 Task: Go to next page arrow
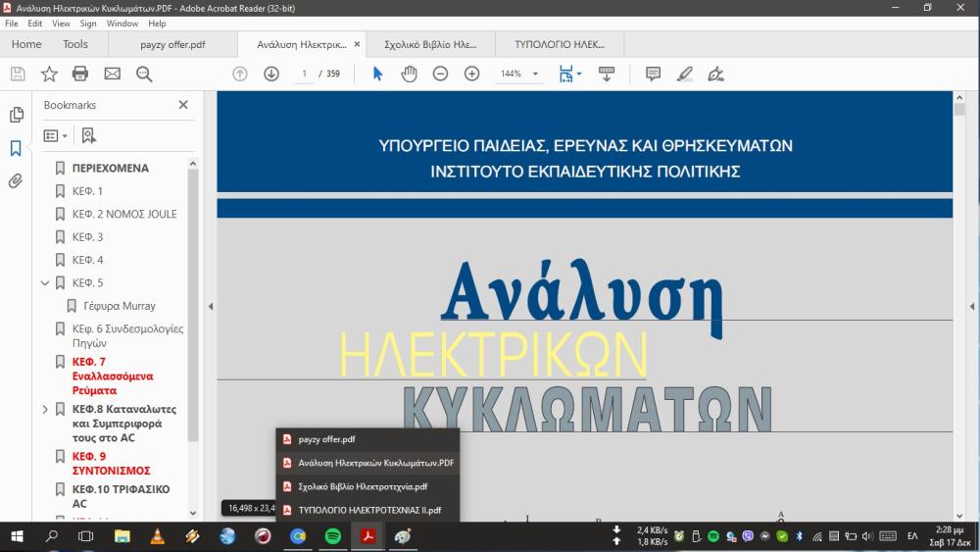pyautogui.click(x=271, y=74)
